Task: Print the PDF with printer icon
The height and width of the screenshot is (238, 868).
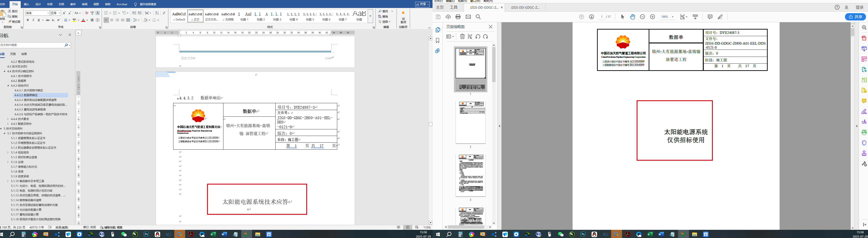Action: (458, 17)
